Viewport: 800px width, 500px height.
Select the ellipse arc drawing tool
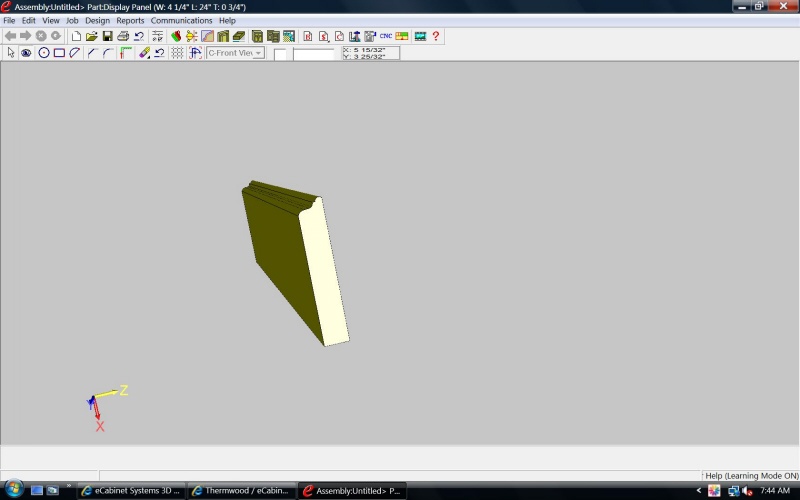pyautogui.click(x=74, y=53)
